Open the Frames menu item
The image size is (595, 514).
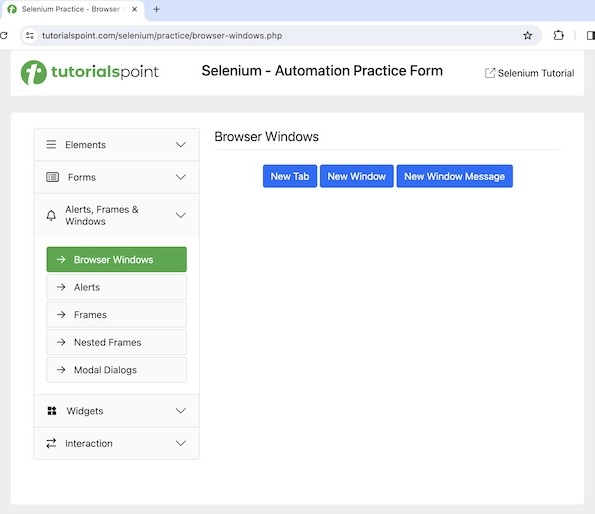coord(116,314)
